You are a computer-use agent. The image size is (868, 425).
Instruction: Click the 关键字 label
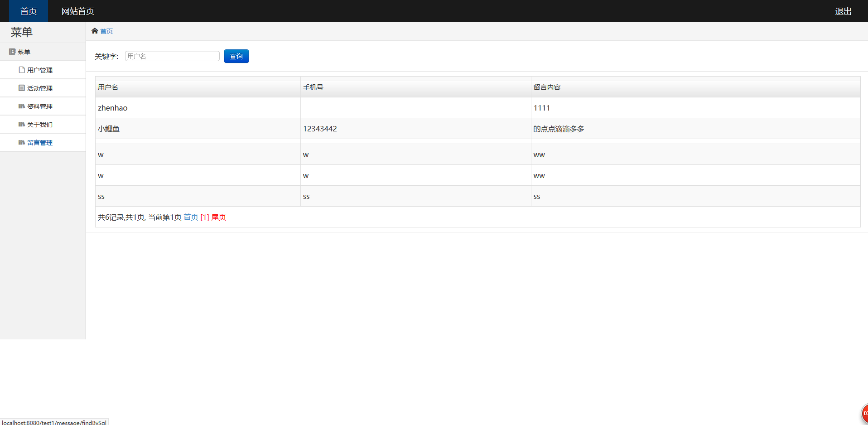(106, 56)
